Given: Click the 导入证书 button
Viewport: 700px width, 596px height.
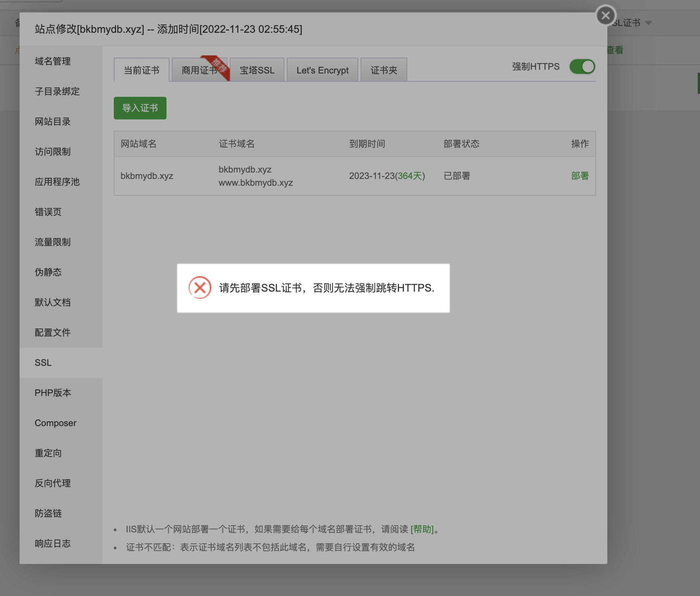Looking at the screenshot, I should pos(140,108).
